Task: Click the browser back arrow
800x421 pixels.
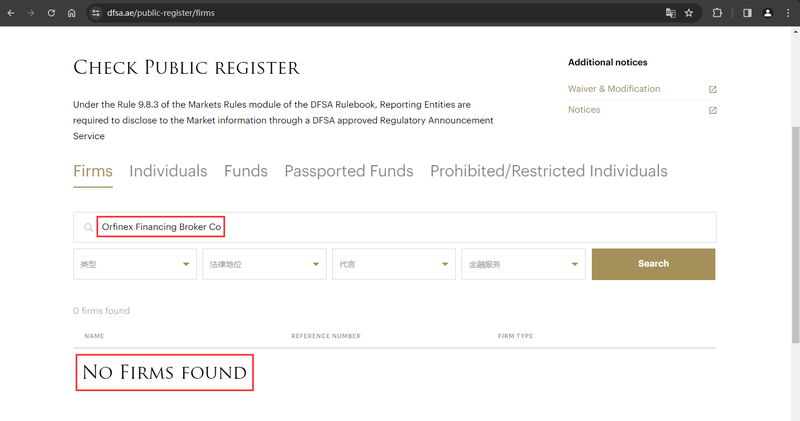Action: [x=12, y=13]
